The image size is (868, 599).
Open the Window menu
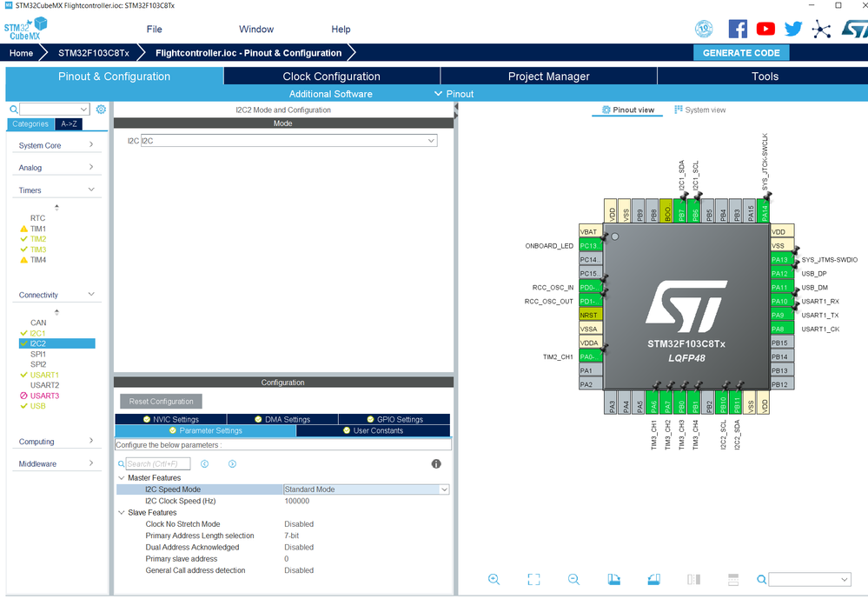[256, 29]
